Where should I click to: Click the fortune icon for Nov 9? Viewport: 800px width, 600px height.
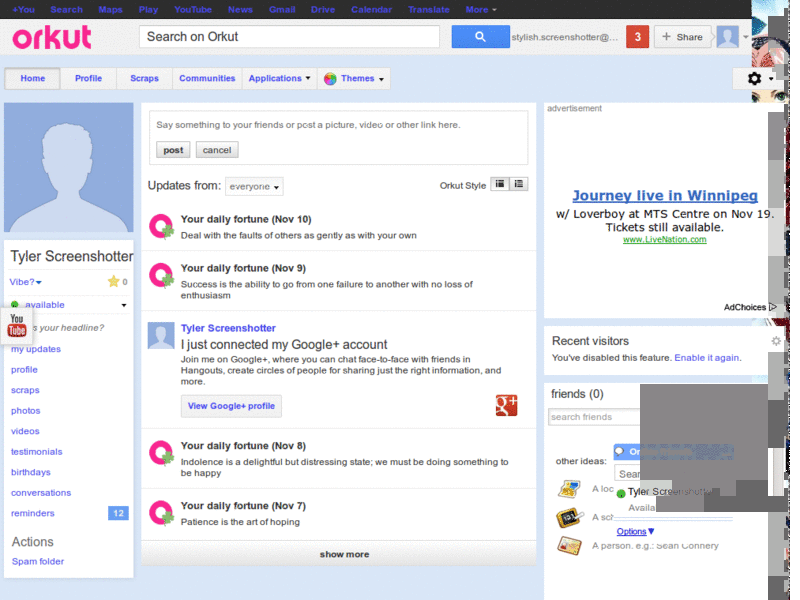pyautogui.click(x=161, y=276)
